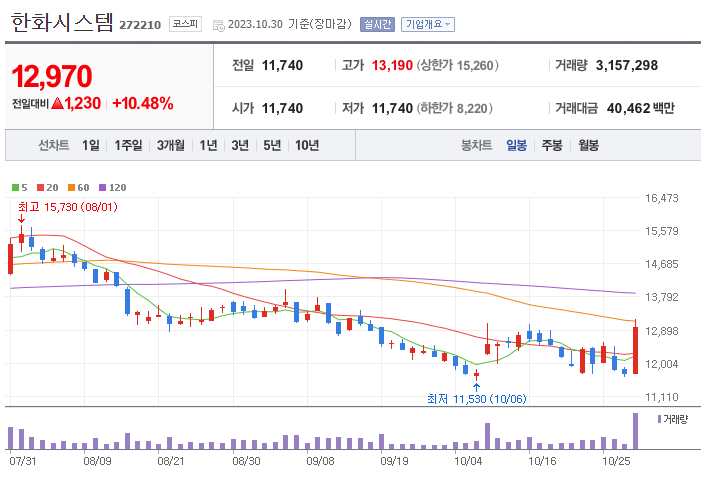This screenshot has width=701, height=486.
Task: Select the 3년 line chart period
Action: [x=240, y=145]
